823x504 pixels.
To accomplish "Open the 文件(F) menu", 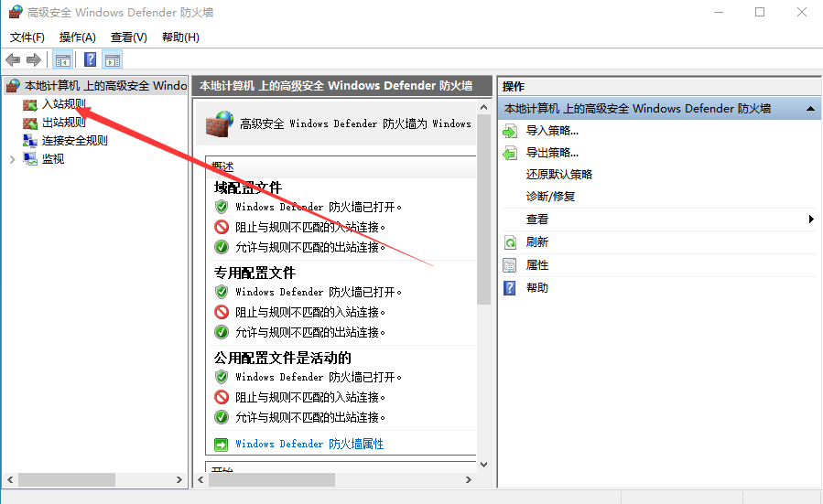I will (27, 38).
